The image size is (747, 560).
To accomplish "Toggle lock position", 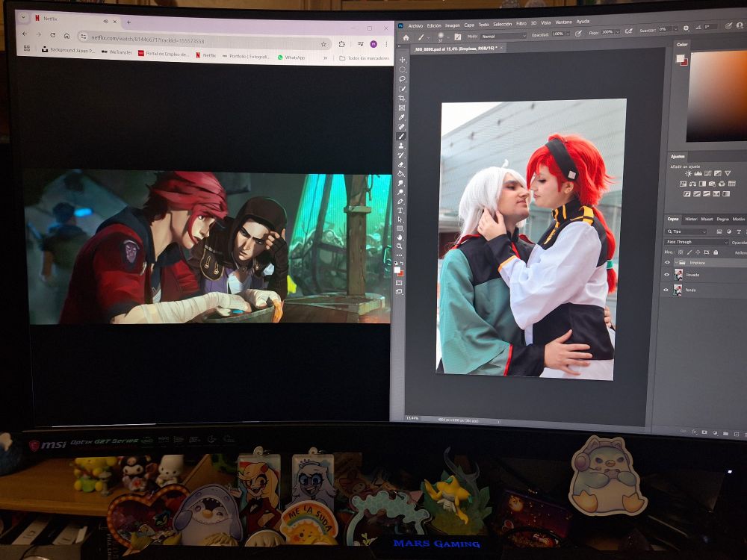I will point(698,252).
